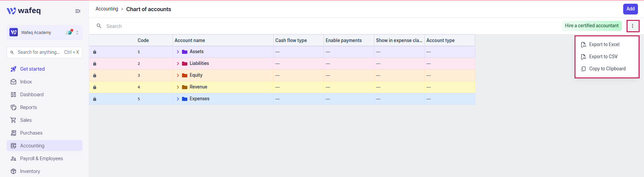Choose Export to CSV

coord(607,57)
